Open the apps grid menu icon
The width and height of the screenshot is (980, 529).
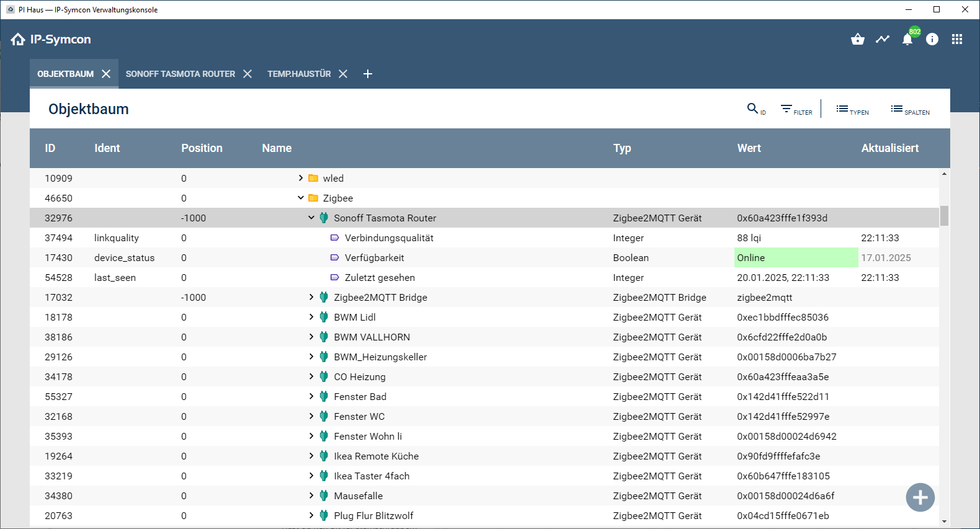(x=957, y=39)
